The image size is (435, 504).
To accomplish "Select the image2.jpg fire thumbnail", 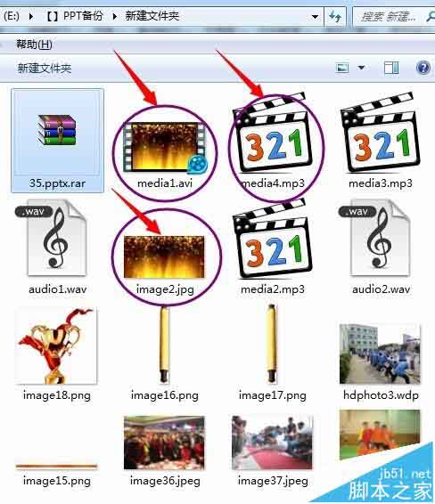I will 164,256.
